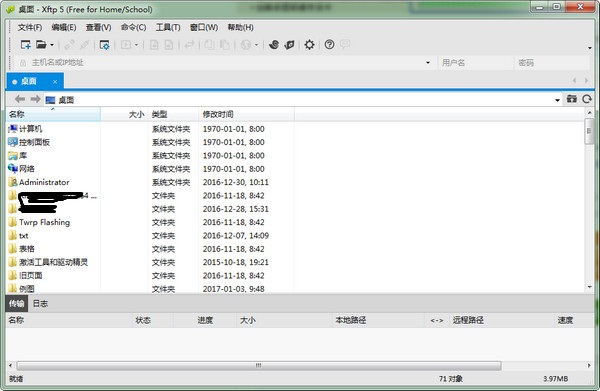Sort by the 大小 column header
The height and width of the screenshot is (391, 600).
[x=124, y=114]
